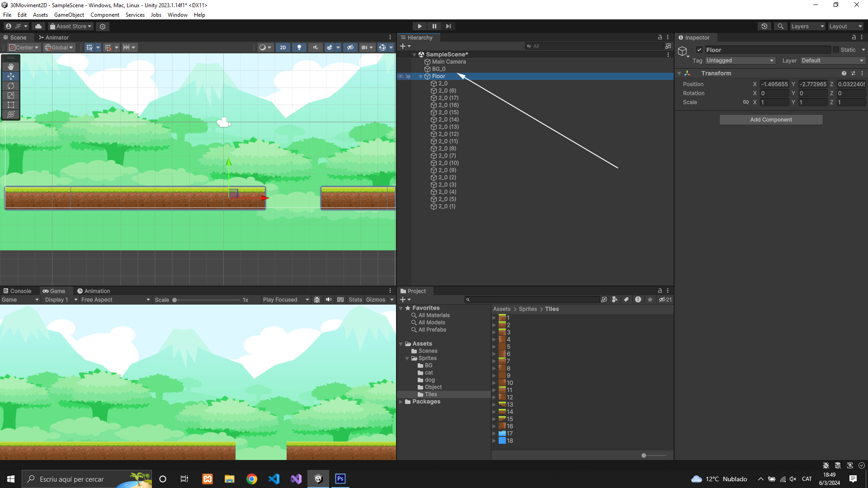Open Undo History clock icon

(x=764, y=26)
